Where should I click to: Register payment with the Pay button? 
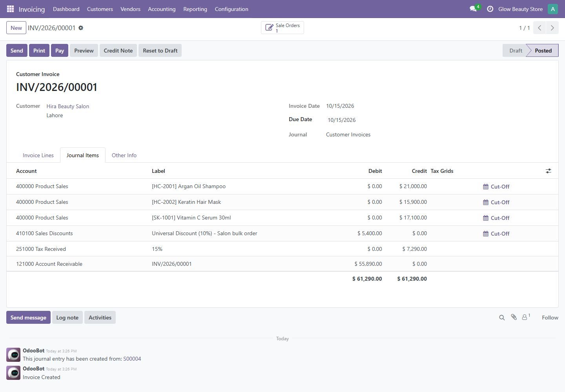(60, 51)
